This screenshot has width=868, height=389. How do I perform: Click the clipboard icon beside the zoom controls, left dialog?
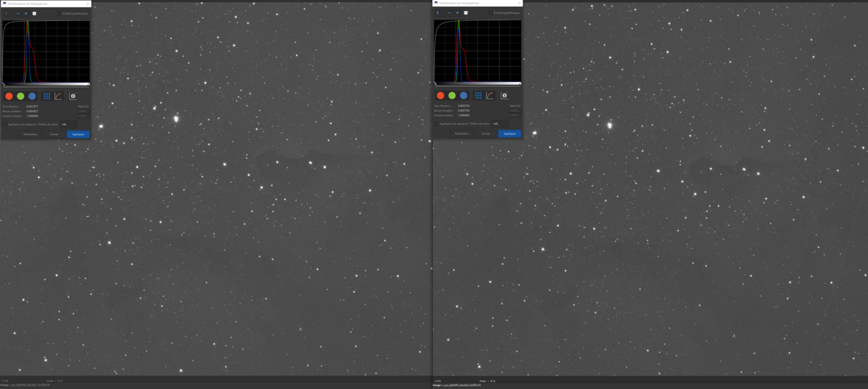34,13
